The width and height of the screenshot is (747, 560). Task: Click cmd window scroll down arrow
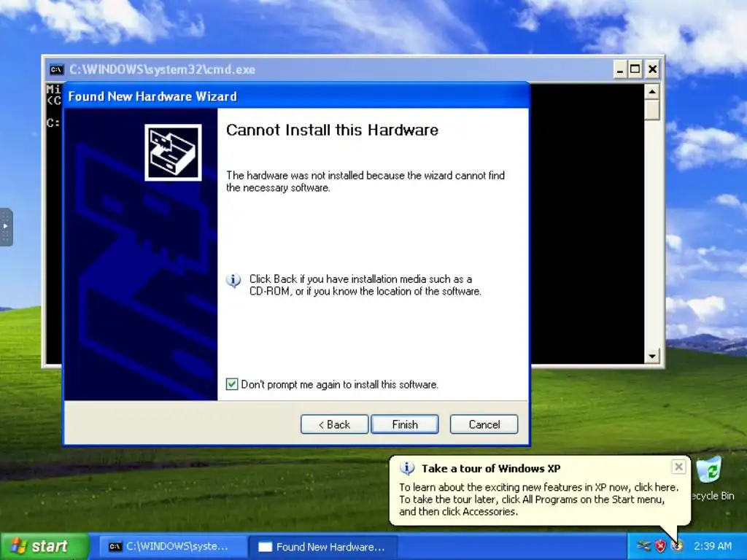pyautogui.click(x=651, y=356)
